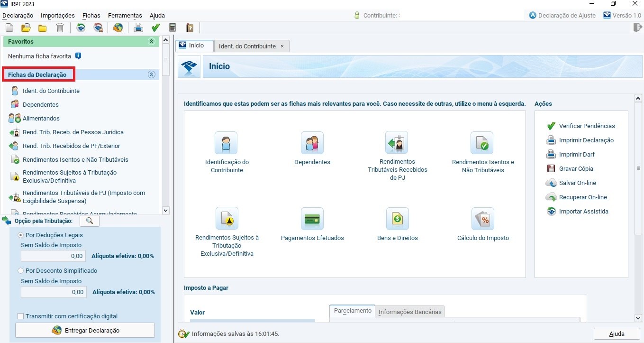Collapse the Fichas da Declaração section

[151, 74]
